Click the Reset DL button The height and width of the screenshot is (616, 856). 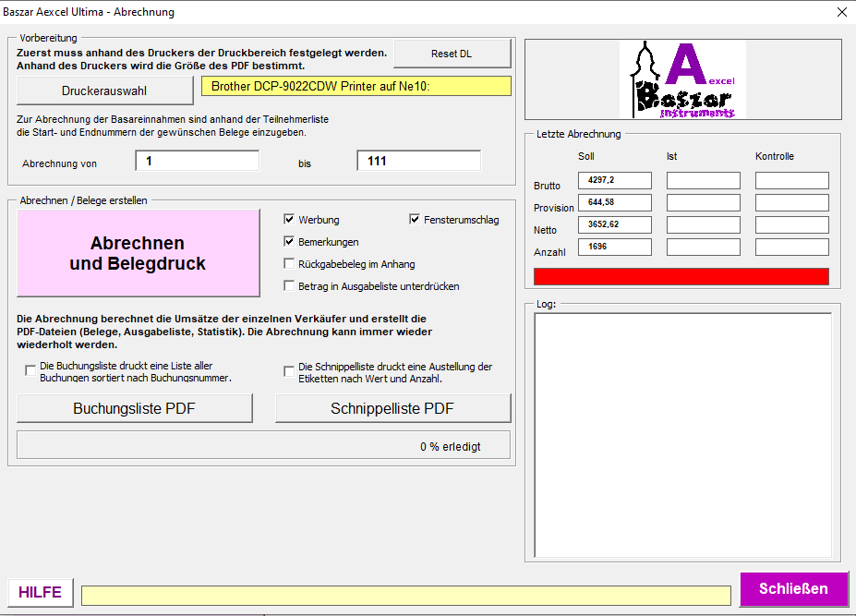pyautogui.click(x=452, y=54)
